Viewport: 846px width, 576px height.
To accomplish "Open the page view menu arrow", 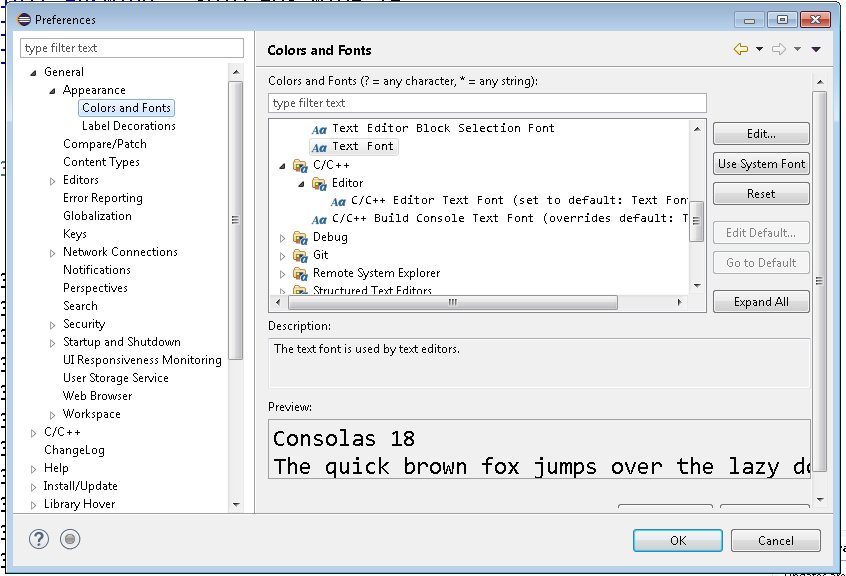I will click(x=816, y=49).
